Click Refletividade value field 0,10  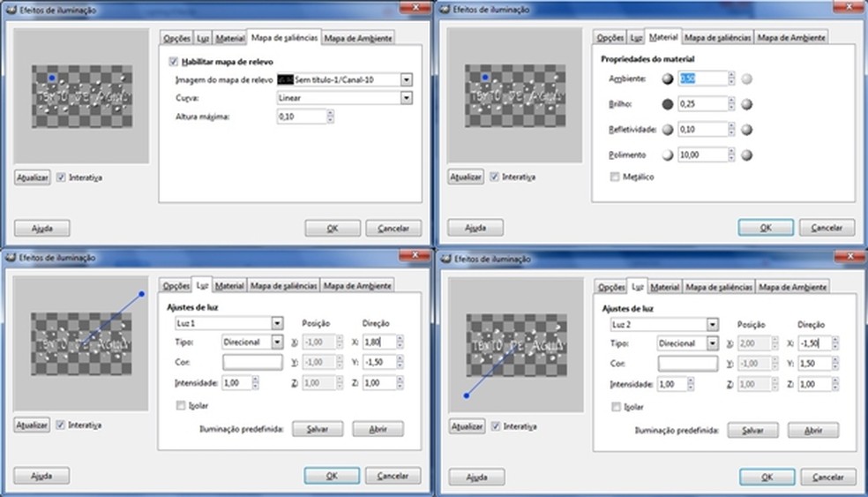(702, 129)
